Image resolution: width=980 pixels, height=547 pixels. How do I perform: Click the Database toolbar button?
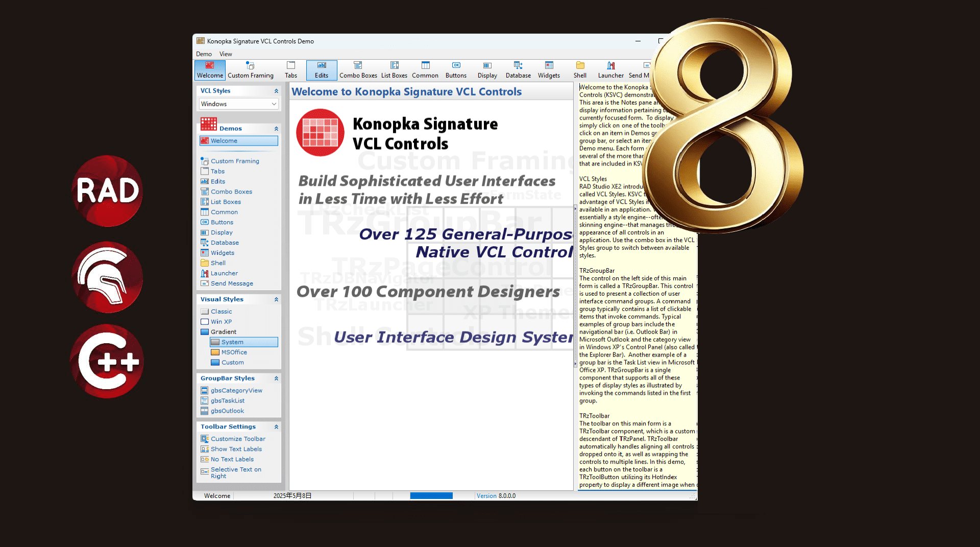pos(518,70)
